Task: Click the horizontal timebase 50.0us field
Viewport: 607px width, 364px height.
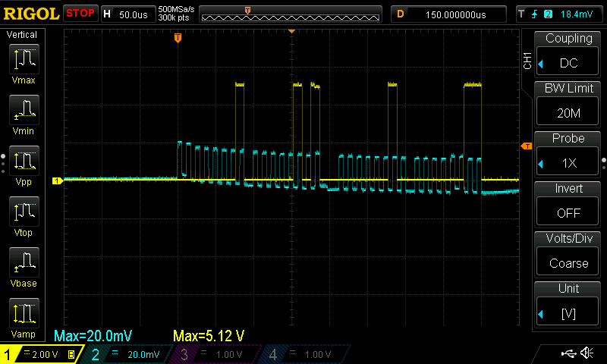Action: (x=128, y=14)
